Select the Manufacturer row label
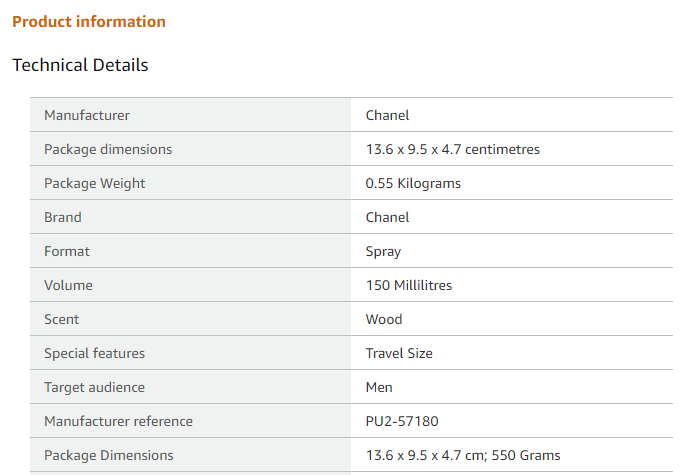 tap(87, 115)
